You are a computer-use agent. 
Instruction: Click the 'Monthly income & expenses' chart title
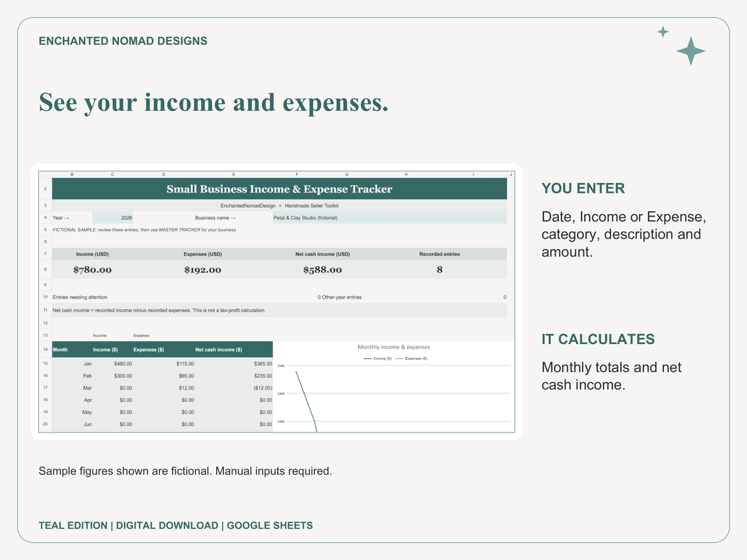tap(393, 347)
